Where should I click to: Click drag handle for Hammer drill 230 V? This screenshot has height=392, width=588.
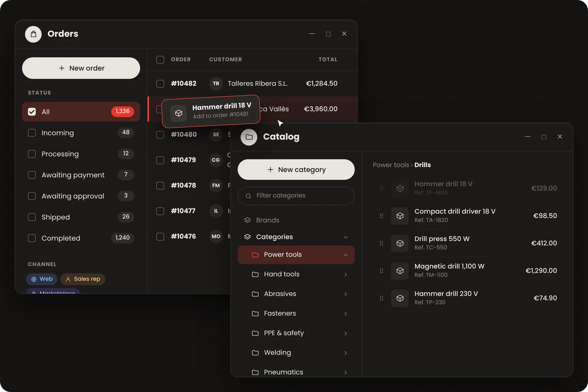click(x=381, y=298)
